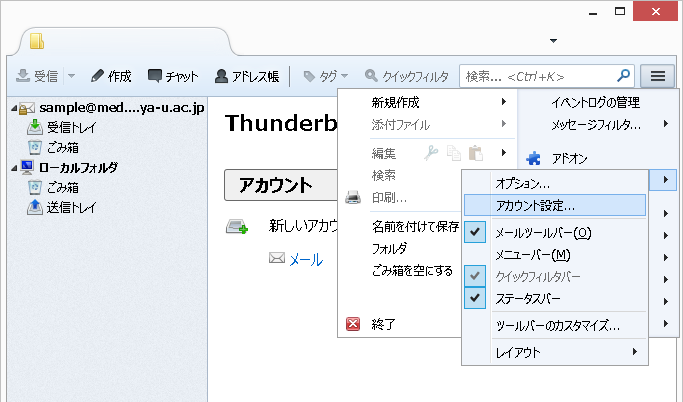Choose アカウント設定... in the submenu
683x402 pixels.
pyautogui.click(x=555, y=205)
